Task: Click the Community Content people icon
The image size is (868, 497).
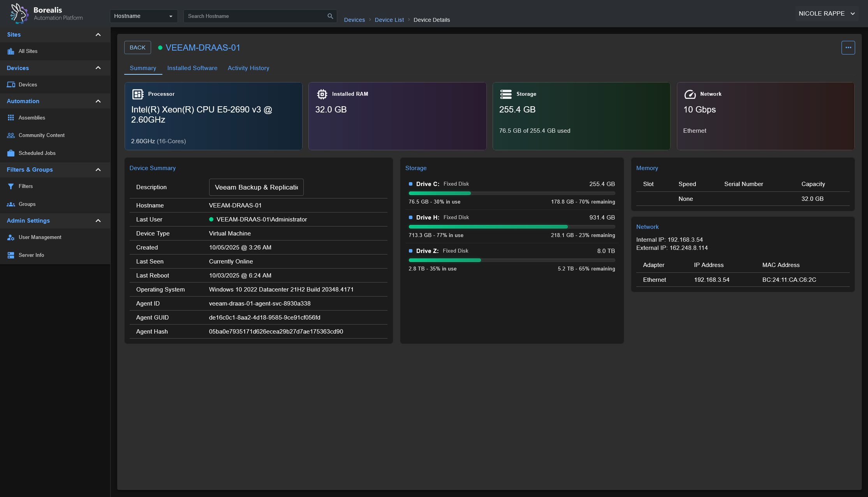Action: pos(11,135)
